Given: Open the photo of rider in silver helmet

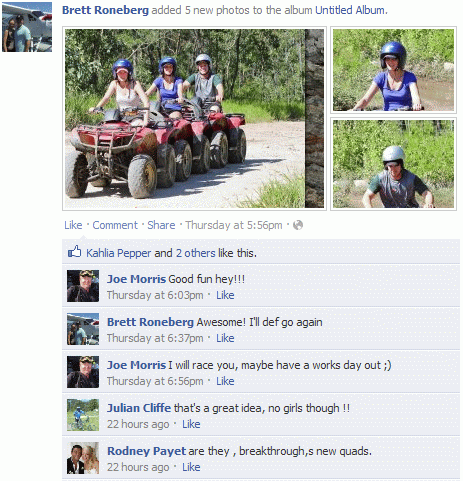Looking at the screenshot, I should click(x=393, y=164).
